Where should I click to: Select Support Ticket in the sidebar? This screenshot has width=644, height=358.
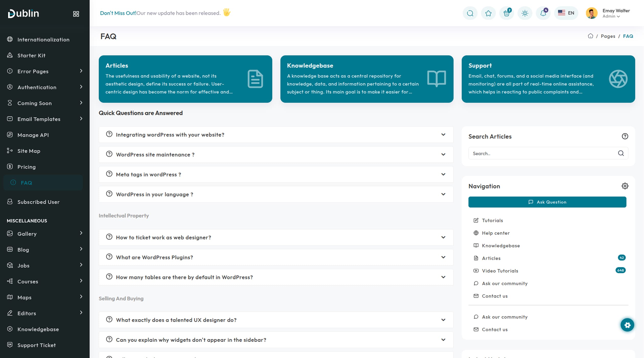click(37, 345)
